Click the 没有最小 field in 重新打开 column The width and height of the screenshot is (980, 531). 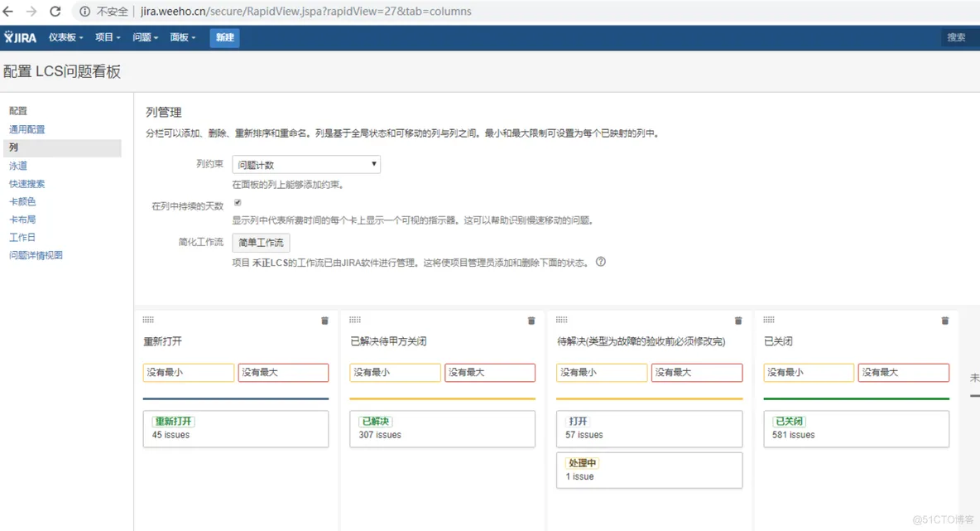click(x=188, y=373)
